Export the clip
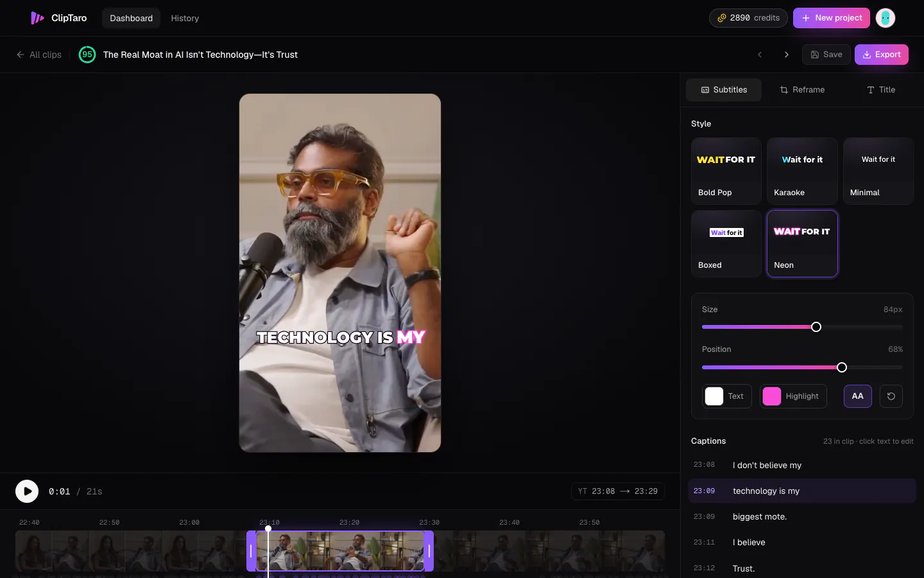This screenshot has width=924, height=578. tap(882, 55)
